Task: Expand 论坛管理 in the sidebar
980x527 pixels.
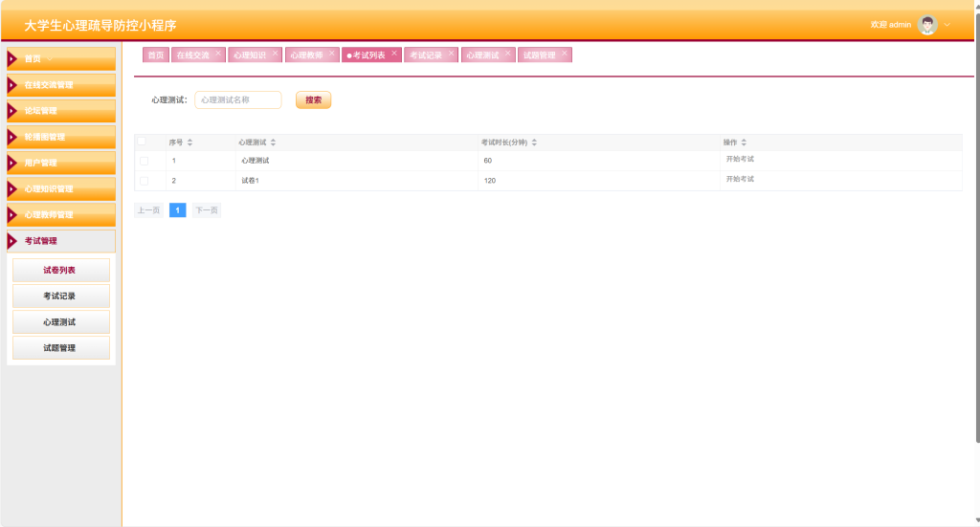Action: click(61, 111)
